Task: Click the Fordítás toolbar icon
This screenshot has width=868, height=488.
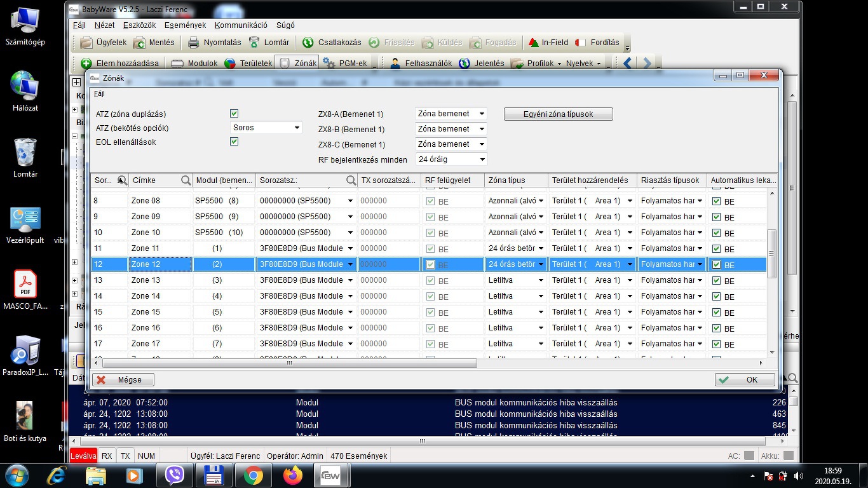Action: click(580, 43)
